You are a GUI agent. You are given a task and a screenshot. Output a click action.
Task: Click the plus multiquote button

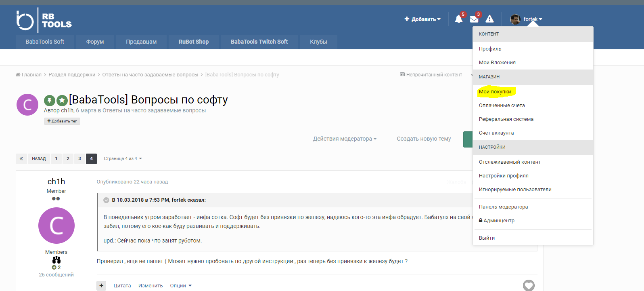(x=101, y=286)
